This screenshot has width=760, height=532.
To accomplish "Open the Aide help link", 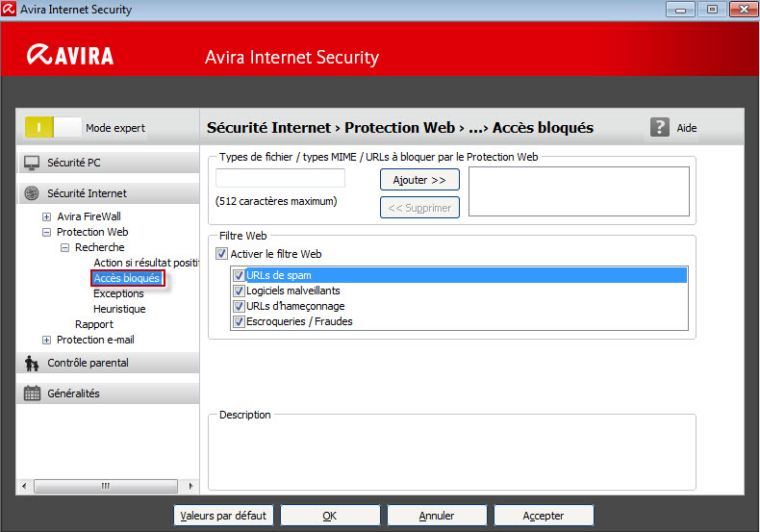I will (x=686, y=128).
